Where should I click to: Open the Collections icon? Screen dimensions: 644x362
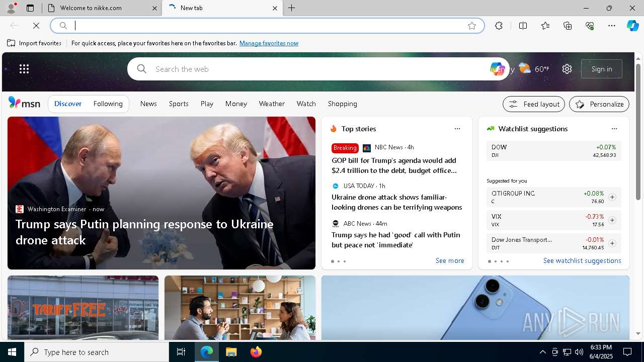pyautogui.click(x=568, y=26)
